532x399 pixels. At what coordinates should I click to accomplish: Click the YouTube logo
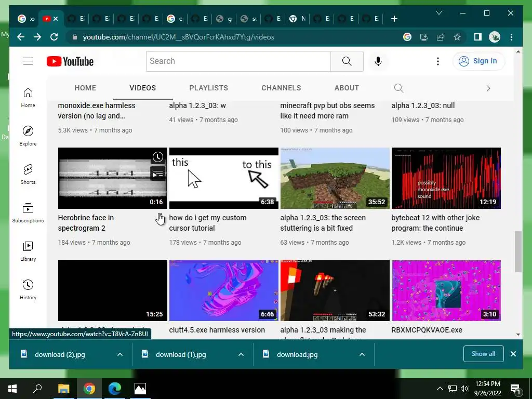[x=70, y=61]
